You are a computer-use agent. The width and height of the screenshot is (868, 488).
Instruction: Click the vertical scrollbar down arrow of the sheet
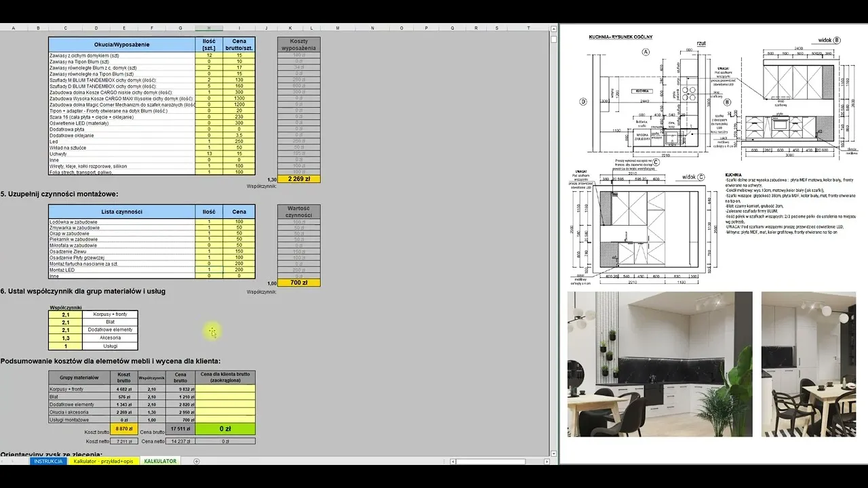554,453
